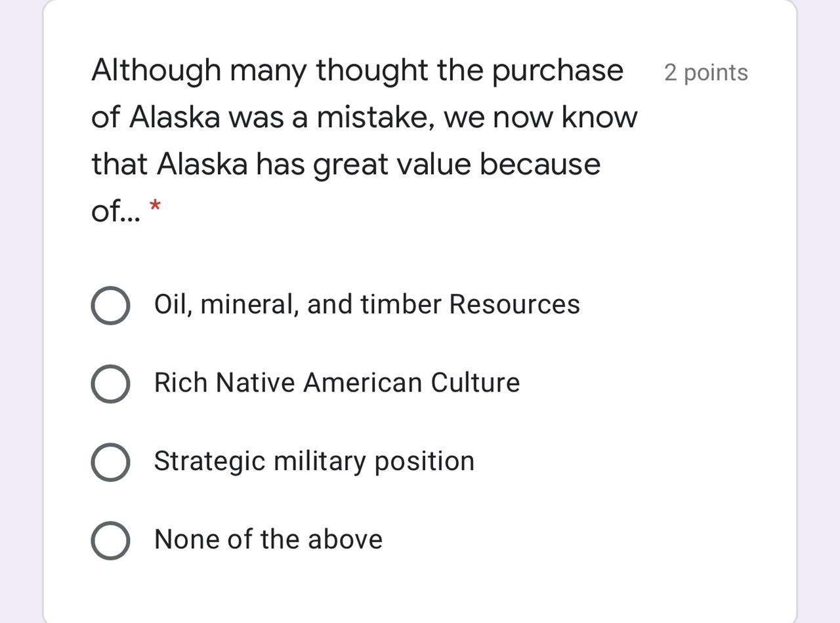Click the "Rich Native American Culture" label text

click(x=337, y=382)
